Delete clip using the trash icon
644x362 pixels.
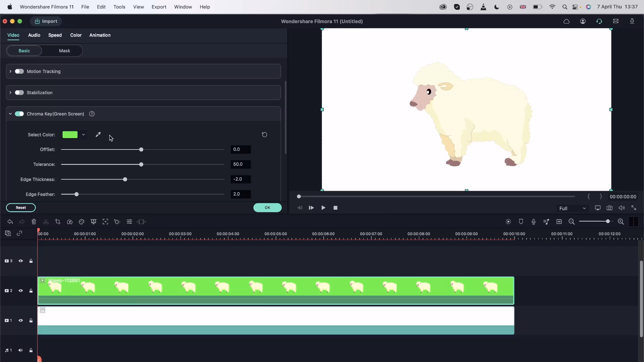point(34,222)
